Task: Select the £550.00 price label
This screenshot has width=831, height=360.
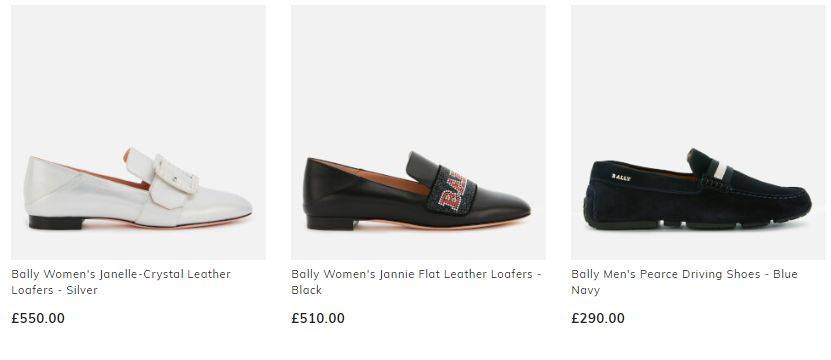Action: point(38,319)
